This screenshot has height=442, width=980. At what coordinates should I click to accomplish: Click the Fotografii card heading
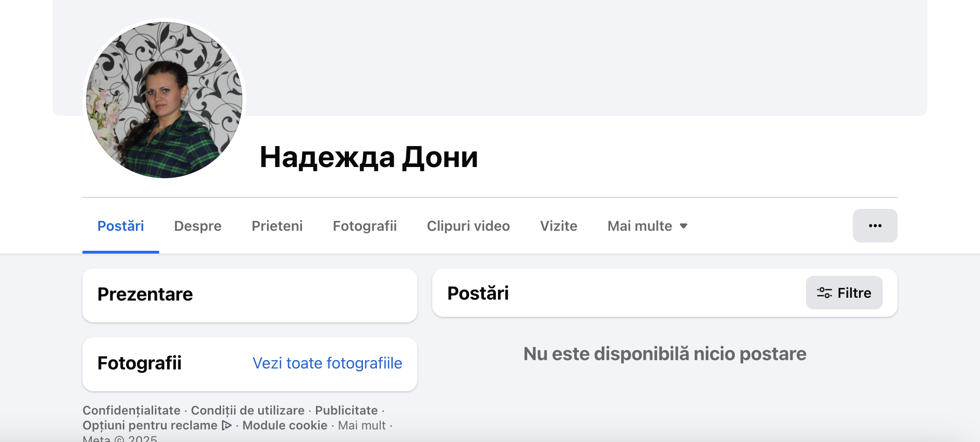140,363
